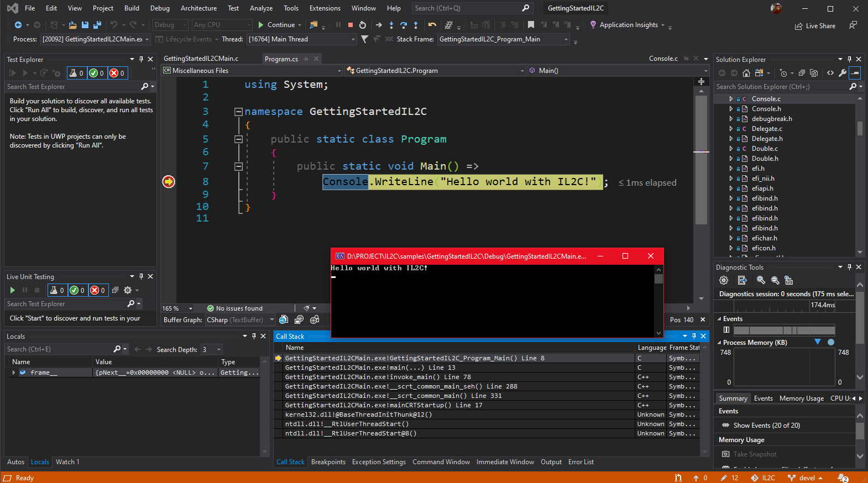Stop debugging with the red Stop icon
Viewport: 868px width, 483px height.
click(351, 25)
